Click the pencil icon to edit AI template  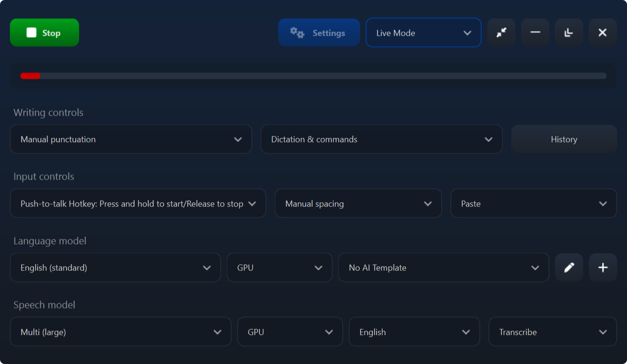(569, 267)
